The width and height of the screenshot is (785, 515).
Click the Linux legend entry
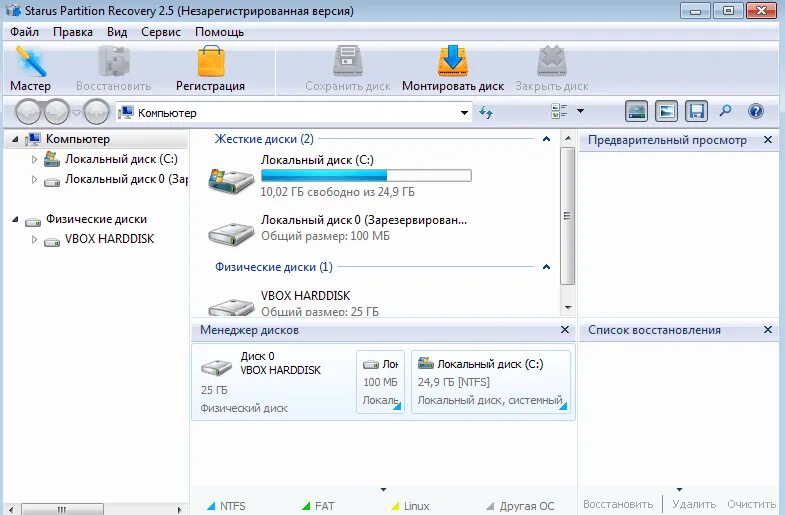click(x=410, y=506)
